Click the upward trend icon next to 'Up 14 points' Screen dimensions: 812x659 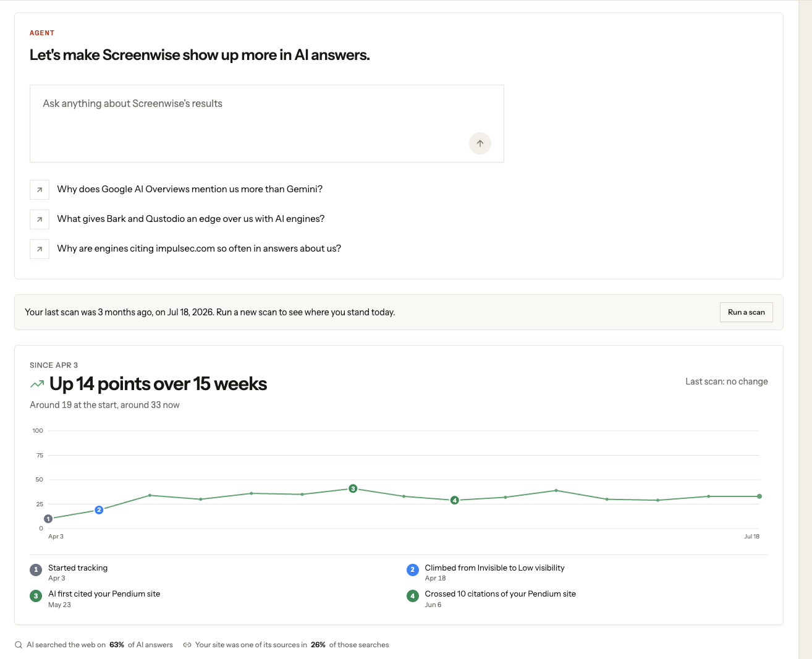click(37, 385)
